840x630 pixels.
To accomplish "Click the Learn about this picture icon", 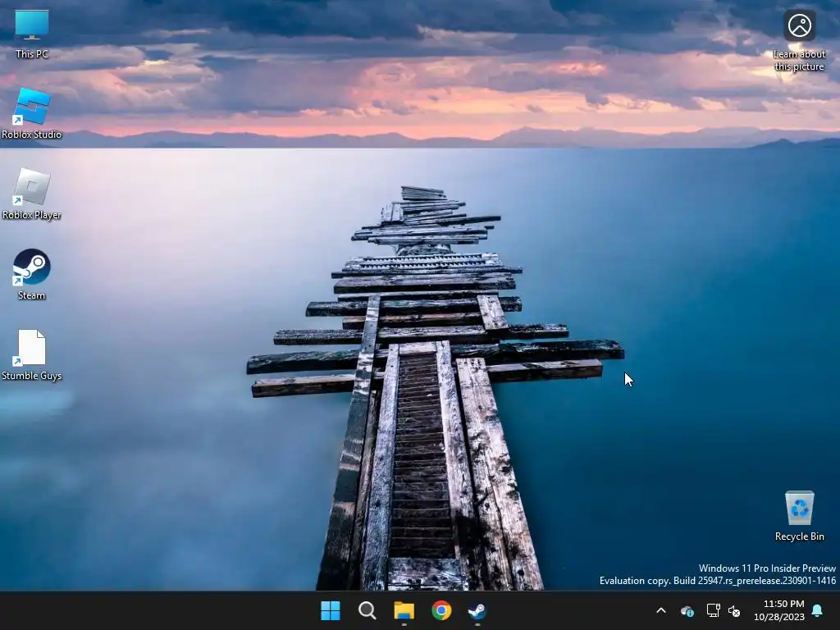I will pos(799,41).
